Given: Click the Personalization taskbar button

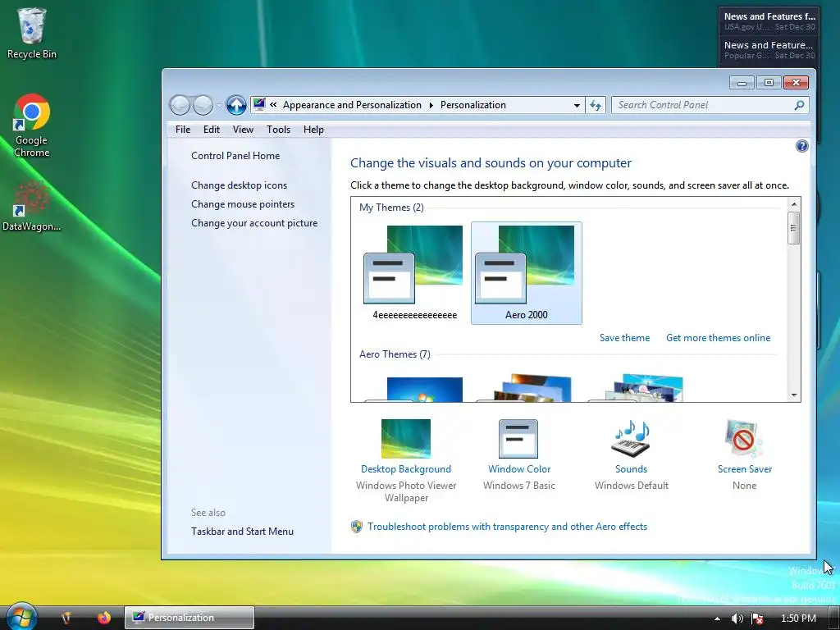Looking at the screenshot, I should tap(189, 618).
